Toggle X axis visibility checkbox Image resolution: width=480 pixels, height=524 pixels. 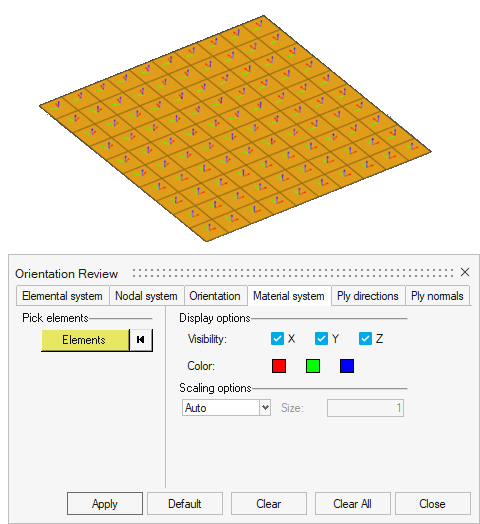pos(277,339)
